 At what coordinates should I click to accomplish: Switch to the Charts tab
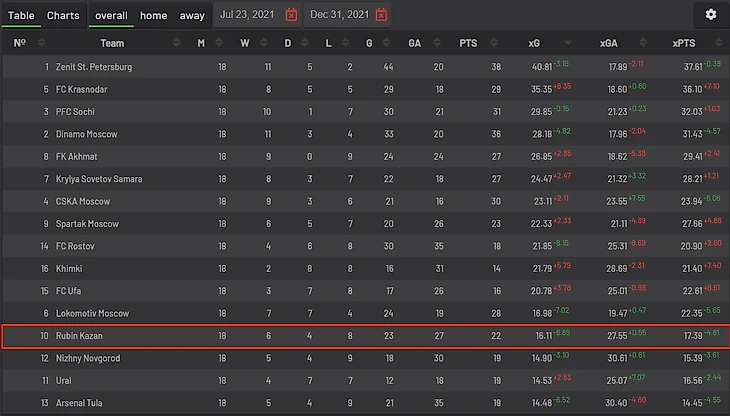click(63, 16)
